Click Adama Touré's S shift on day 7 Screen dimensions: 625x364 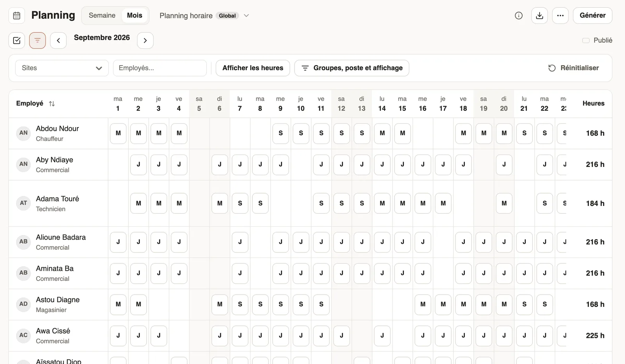[240, 203]
